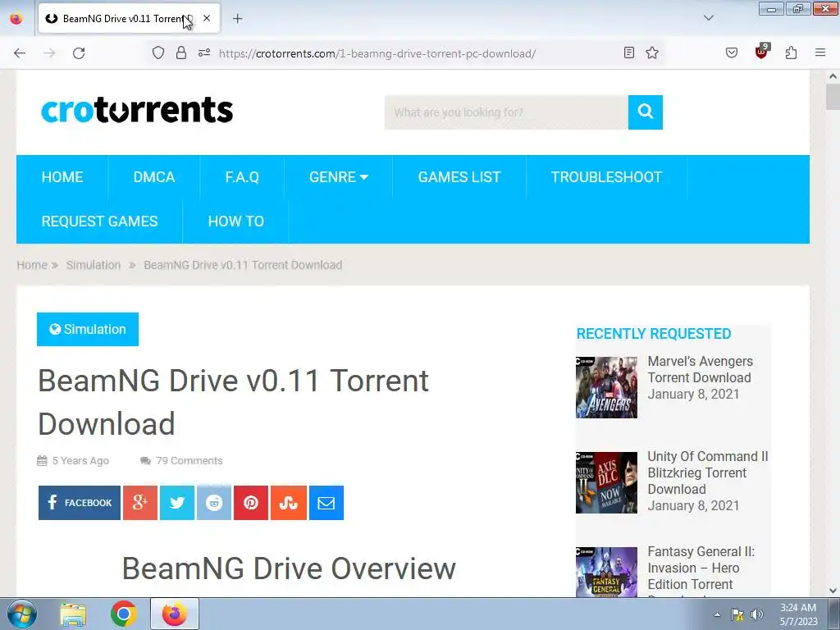Open the TROUBLESHOOT menu item
Image resolution: width=840 pixels, height=630 pixels.
pos(606,177)
